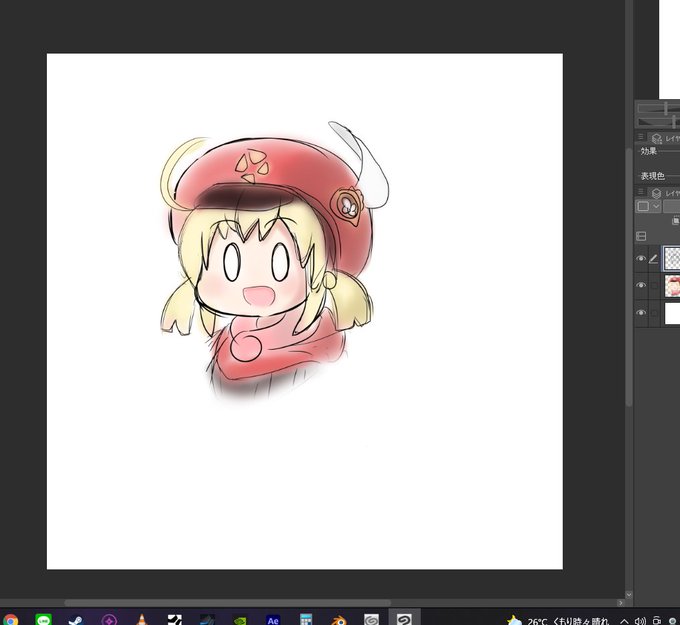The height and width of the screenshot is (625, 680).
Task: Hide the white paper layer via eye icon
Action: click(641, 312)
